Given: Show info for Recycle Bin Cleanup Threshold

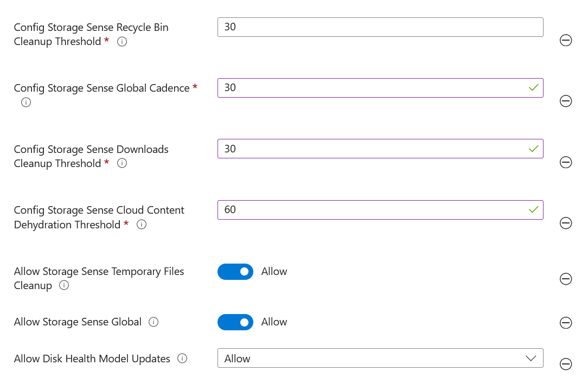Looking at the screenshot, I should pyautogui.click(x=122, y=42).
